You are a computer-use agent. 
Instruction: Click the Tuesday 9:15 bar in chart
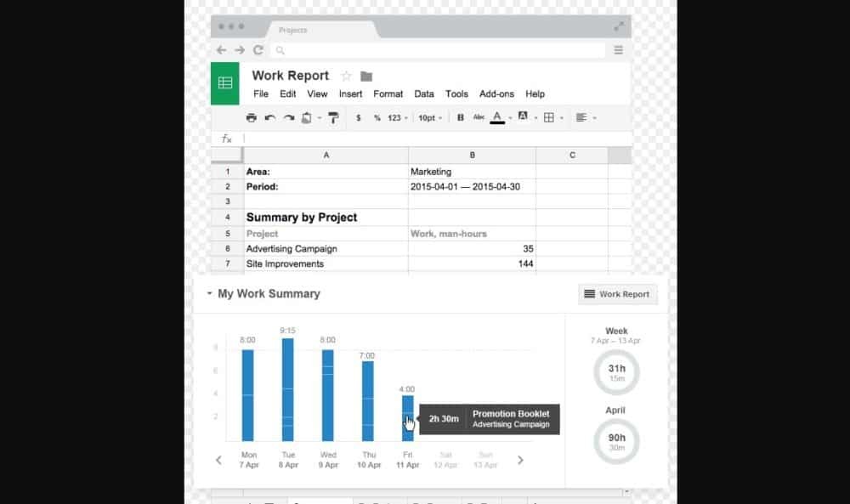click(x=287, y=389)
